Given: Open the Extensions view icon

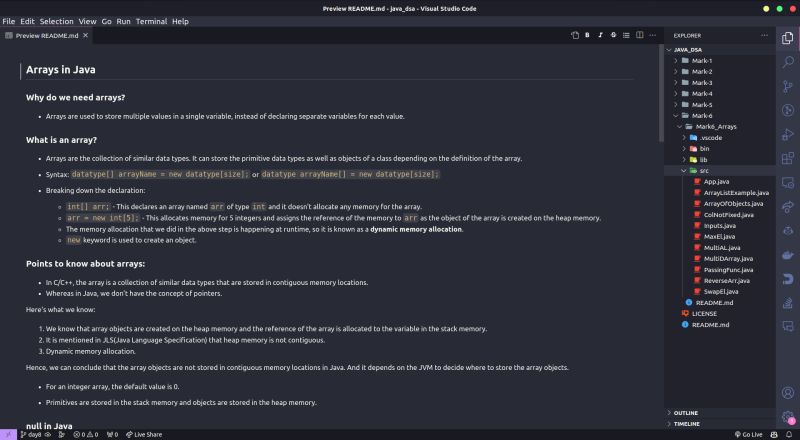Looking at the screenshot, I should [788, 158].
